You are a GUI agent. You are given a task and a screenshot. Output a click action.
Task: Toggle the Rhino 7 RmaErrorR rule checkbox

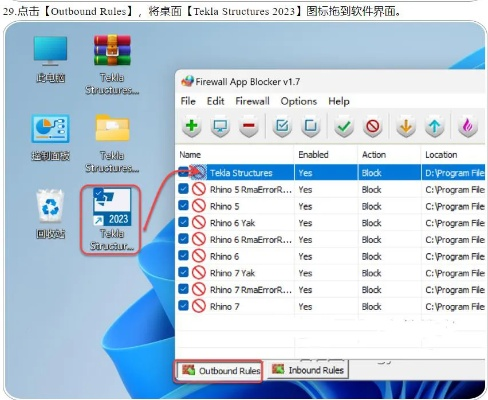pyautogui.click(x=183, y=289)
